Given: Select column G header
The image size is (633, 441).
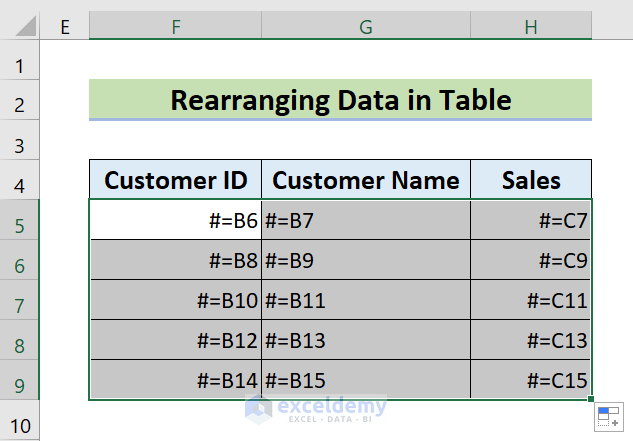Looking at the screenshot, I should [366, 27].
